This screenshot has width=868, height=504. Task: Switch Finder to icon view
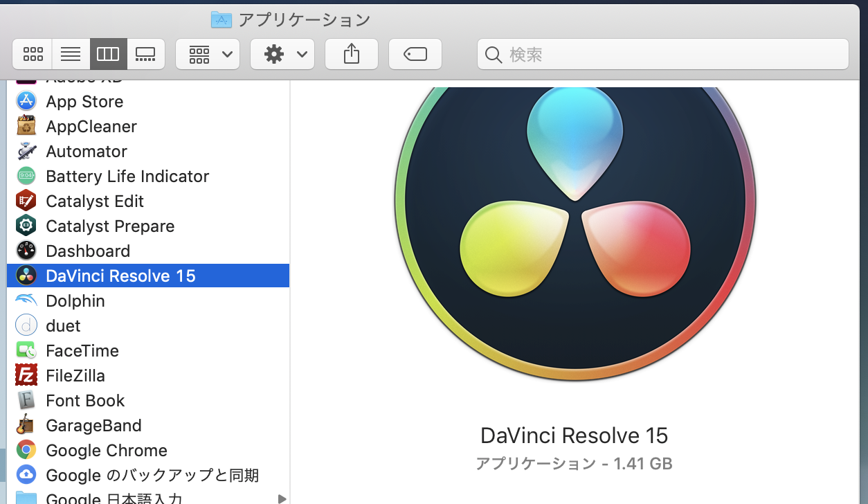(x=33, y=54)
